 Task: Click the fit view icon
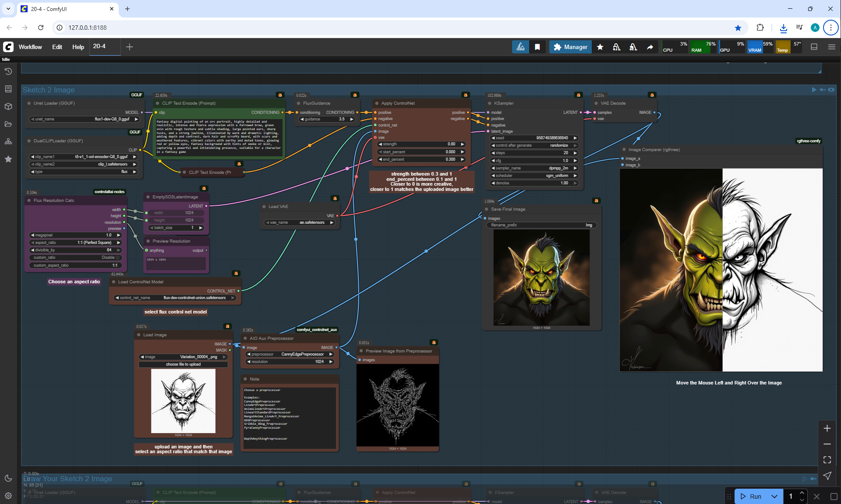tap(827, 460)
